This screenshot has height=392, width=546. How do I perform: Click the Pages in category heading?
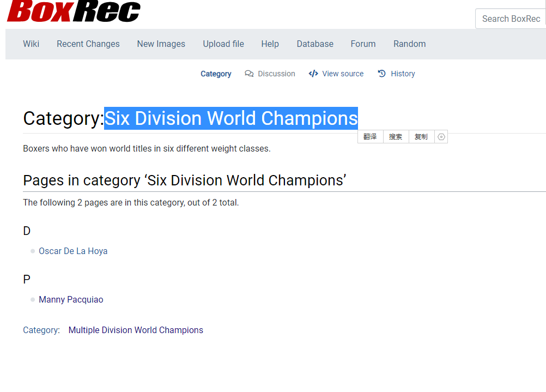(185, 180)
